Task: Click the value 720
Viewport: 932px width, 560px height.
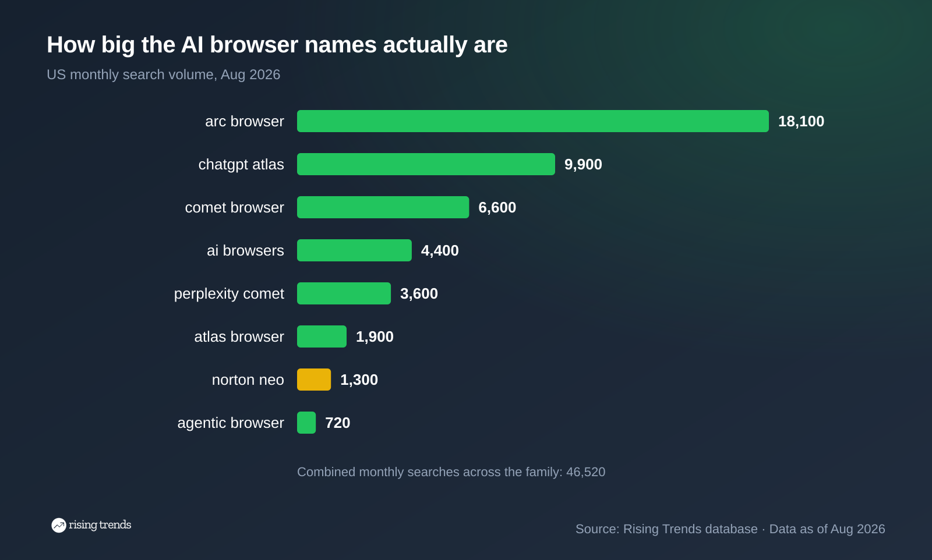Action: click(338, 423)
